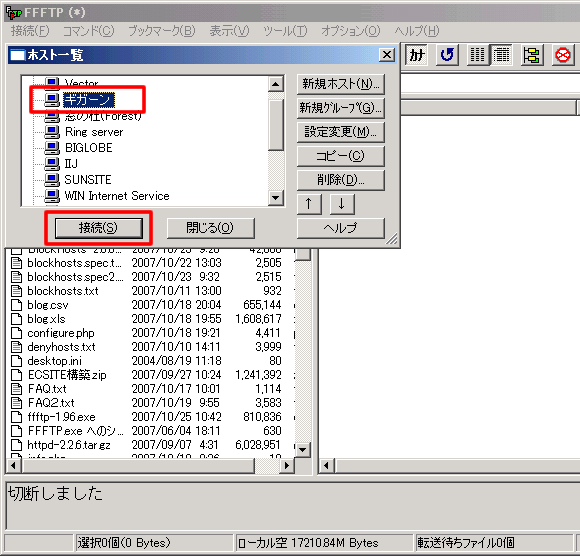Click the red abort transfer icon
Viewport: 580px width, 556px height.
coord(563,55)
